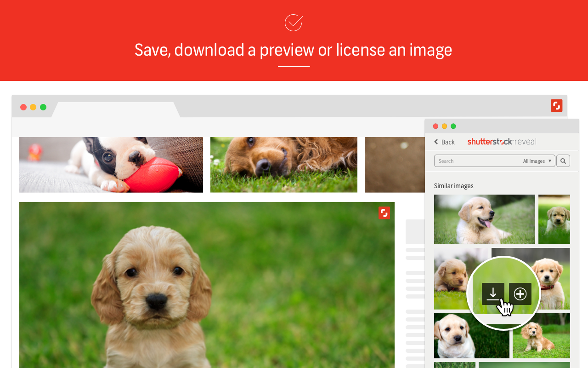Image resolution: width=588 pixels, height=368 pixels.
Task: Download a preview using the download arrow icon
Action: coord(493,293)
